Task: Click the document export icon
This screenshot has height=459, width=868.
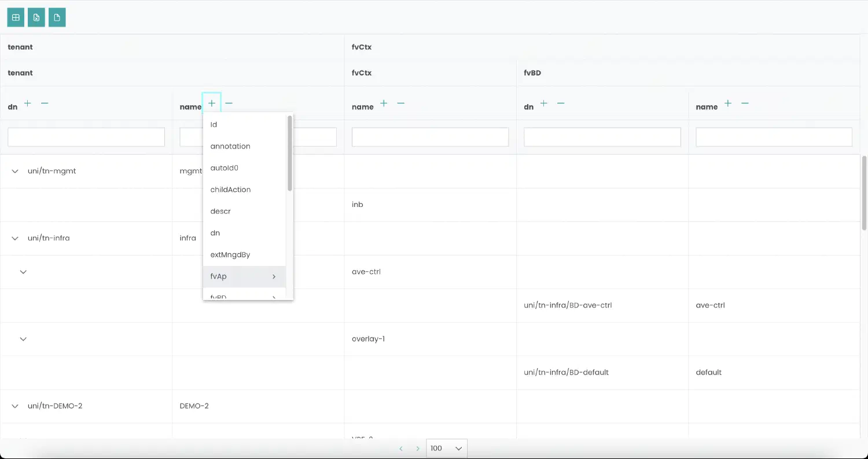Action: [57, 17]
